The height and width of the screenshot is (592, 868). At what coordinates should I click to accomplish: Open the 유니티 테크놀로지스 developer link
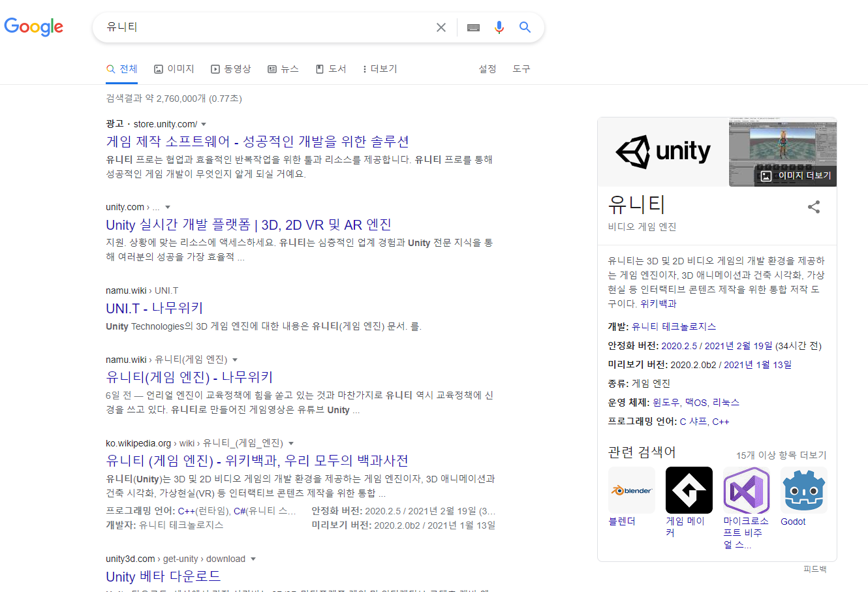pos(674,326)
